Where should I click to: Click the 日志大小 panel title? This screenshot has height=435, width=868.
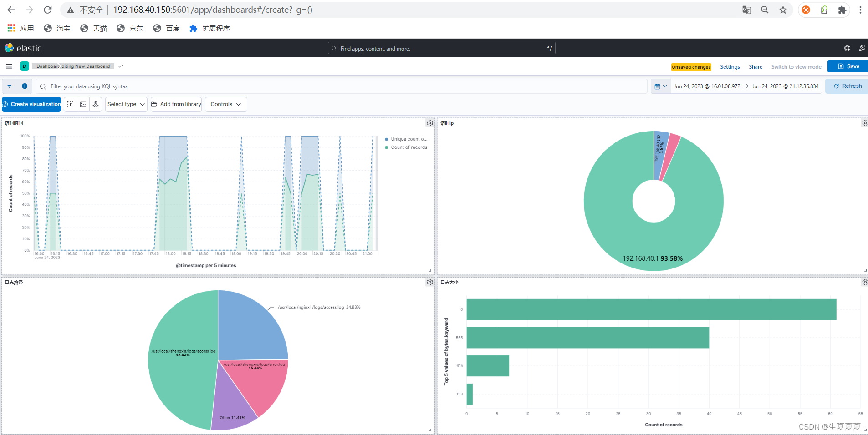(449, 282)
